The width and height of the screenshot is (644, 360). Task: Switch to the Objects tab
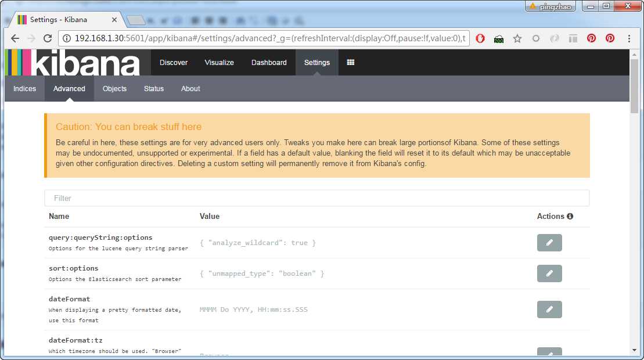[114, 89]
